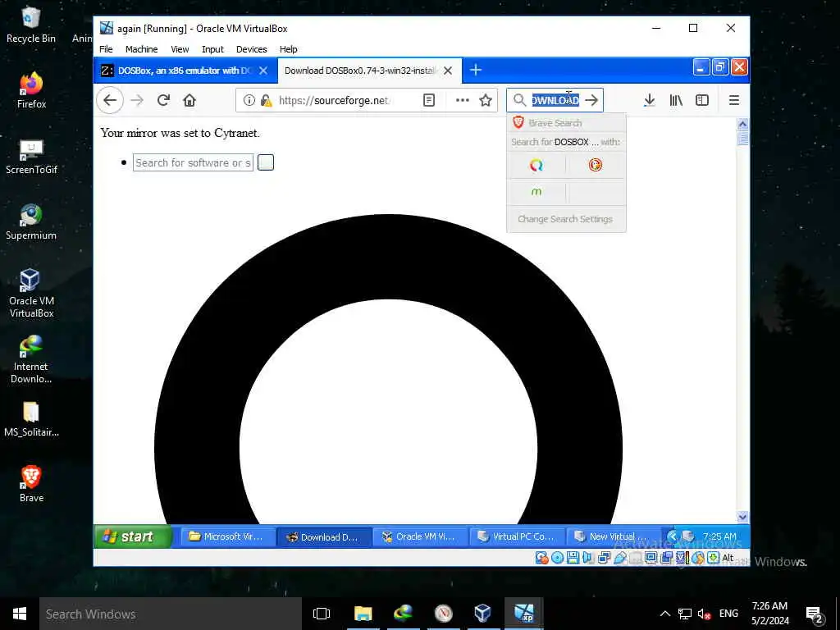This screenshot has height=630, width=840.
Task: Open the VirtualBox Help menu
Action: [288, 49]
